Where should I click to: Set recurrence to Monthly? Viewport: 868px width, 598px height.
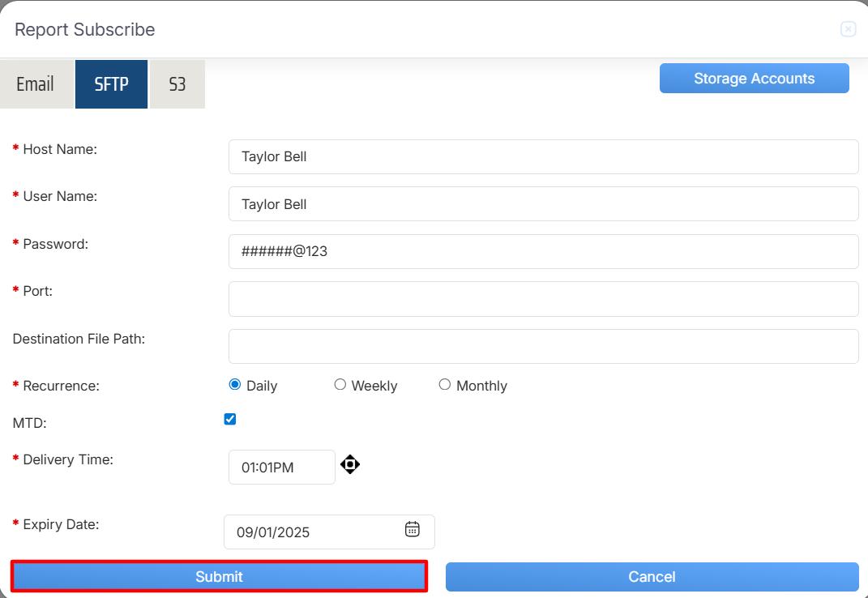pos(445,385)
